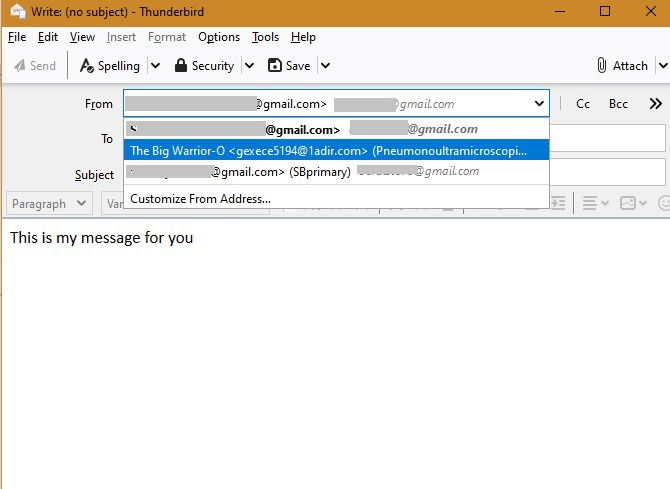
Task: Click the indent icon in formatting bar
Action: coord(558,203)
